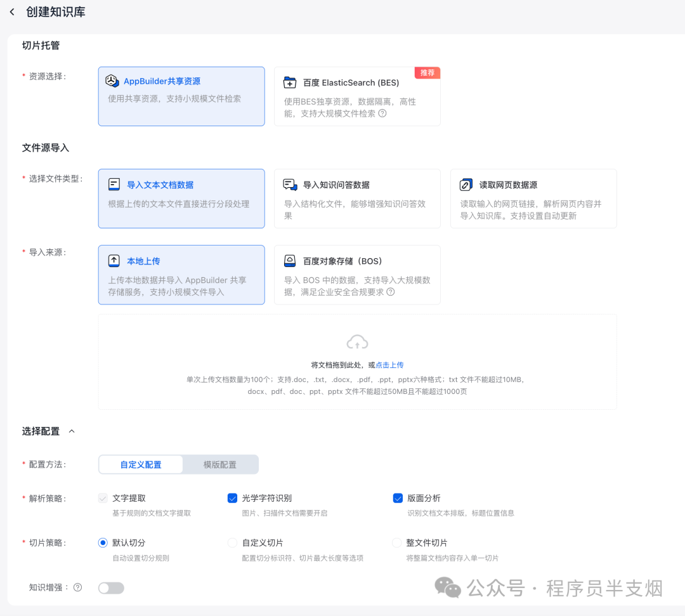The image size is (685, 616).
Task: Choose 百度 ElasticSearch (BES) resource card
Action: pyautogui.click(x=357, y=96)
